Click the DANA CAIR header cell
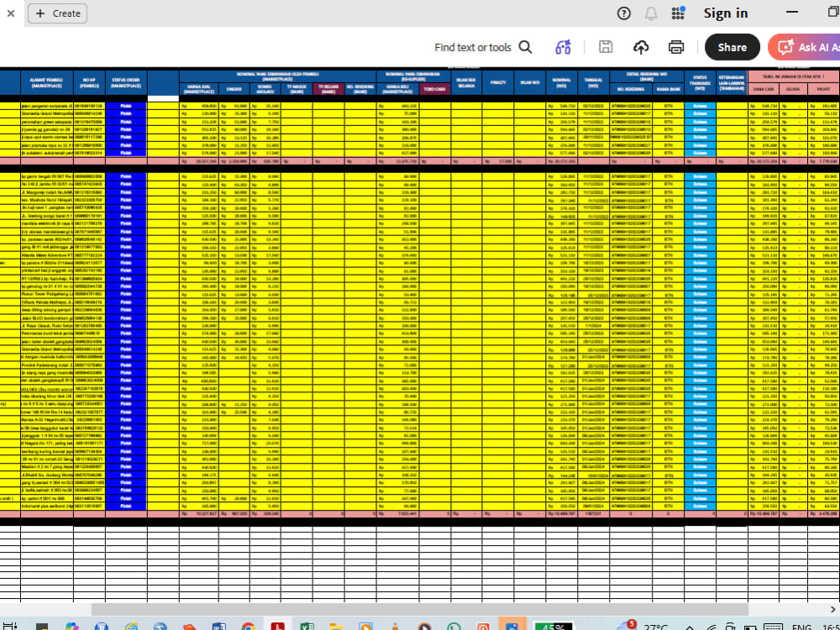Viewport: 840px width, 630px height. [x=763, y=90]
